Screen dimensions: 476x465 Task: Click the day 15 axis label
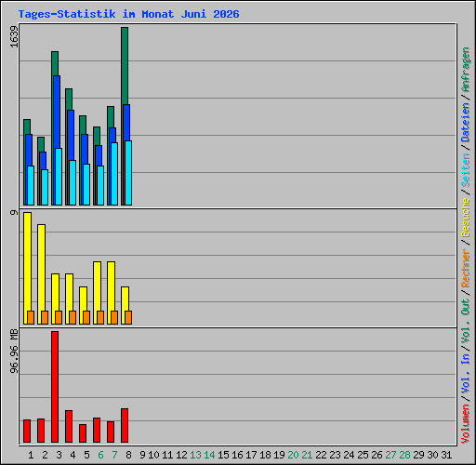pos(223,455)
